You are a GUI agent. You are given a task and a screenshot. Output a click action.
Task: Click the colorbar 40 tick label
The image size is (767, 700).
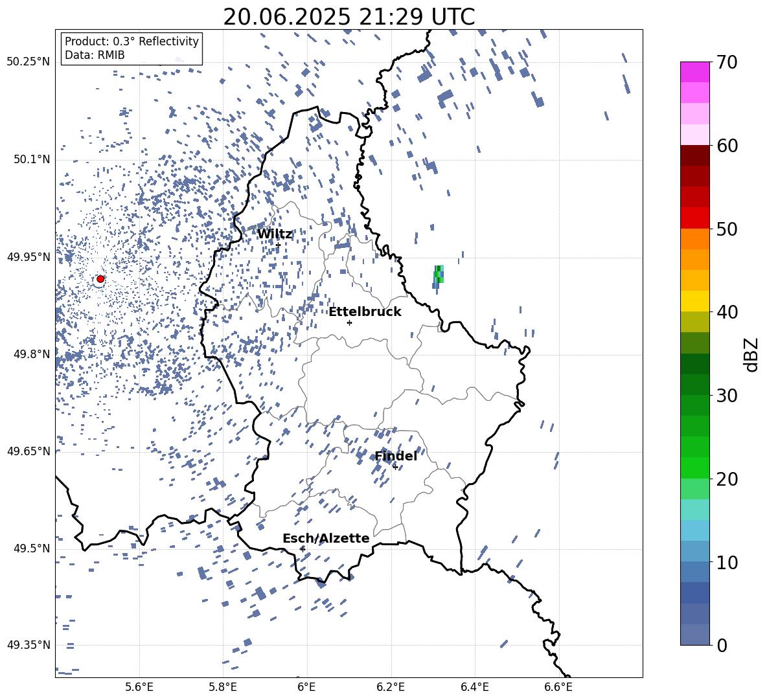pyautogui.click(x=727, y=312)
